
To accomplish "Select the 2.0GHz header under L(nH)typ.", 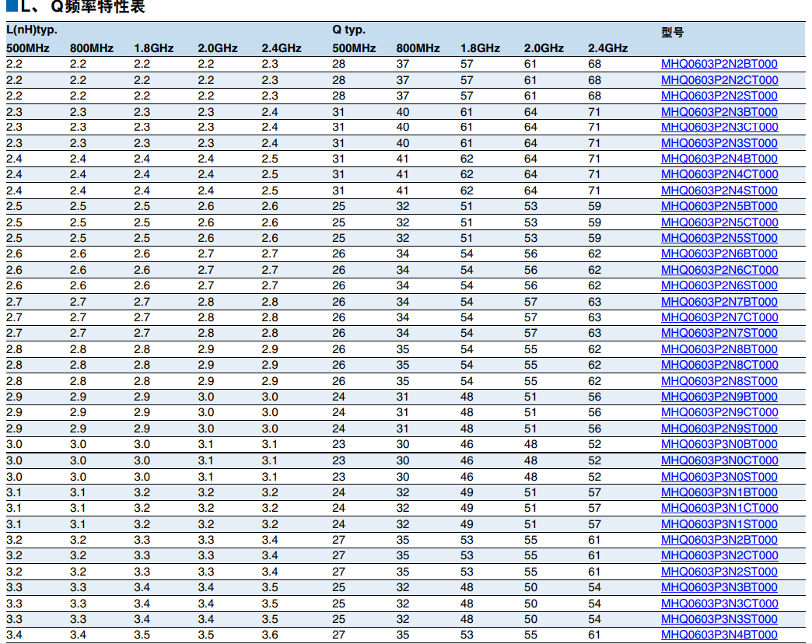I will coord(218,48).
